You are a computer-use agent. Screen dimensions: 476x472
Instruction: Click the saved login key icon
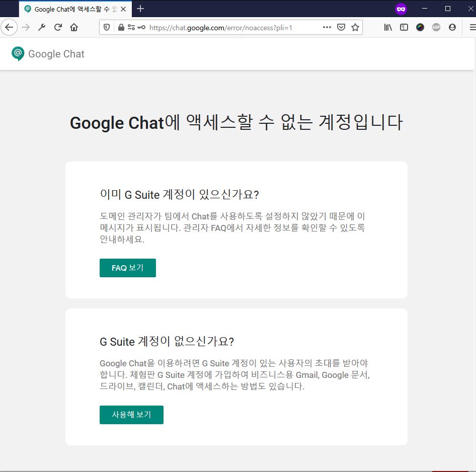[141, 28]
